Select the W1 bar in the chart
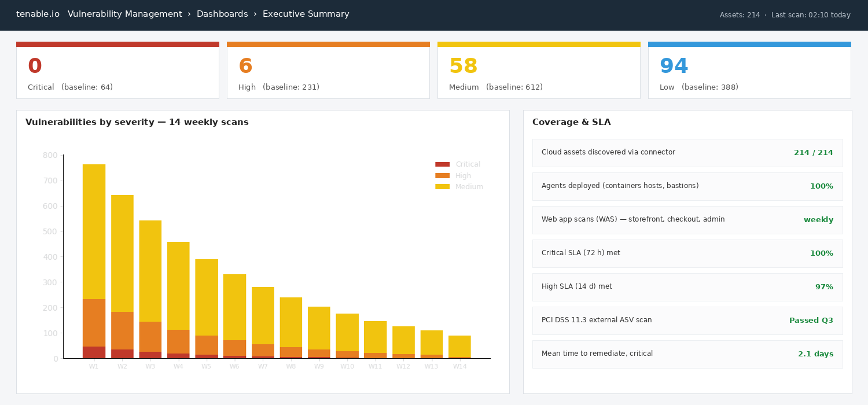 point(94,261)
